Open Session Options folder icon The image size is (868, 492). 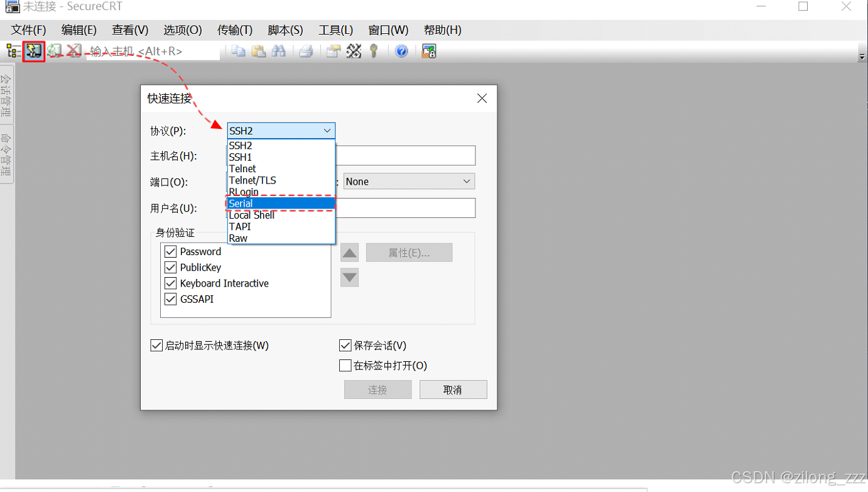click(x=334, y=51)
